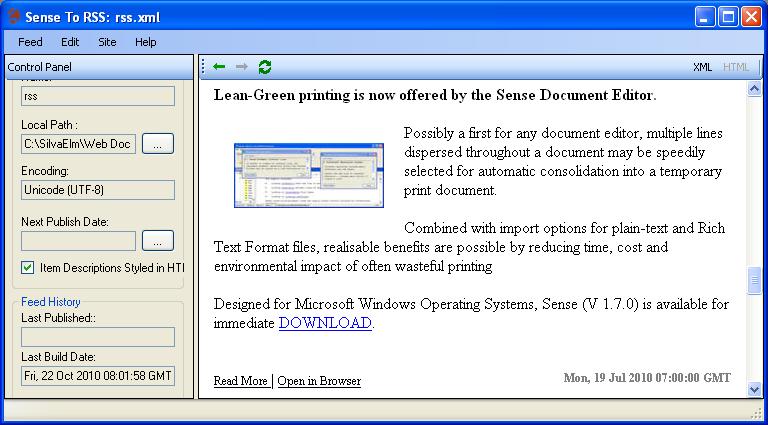Click the green back arrow icon

click(219, 67)
